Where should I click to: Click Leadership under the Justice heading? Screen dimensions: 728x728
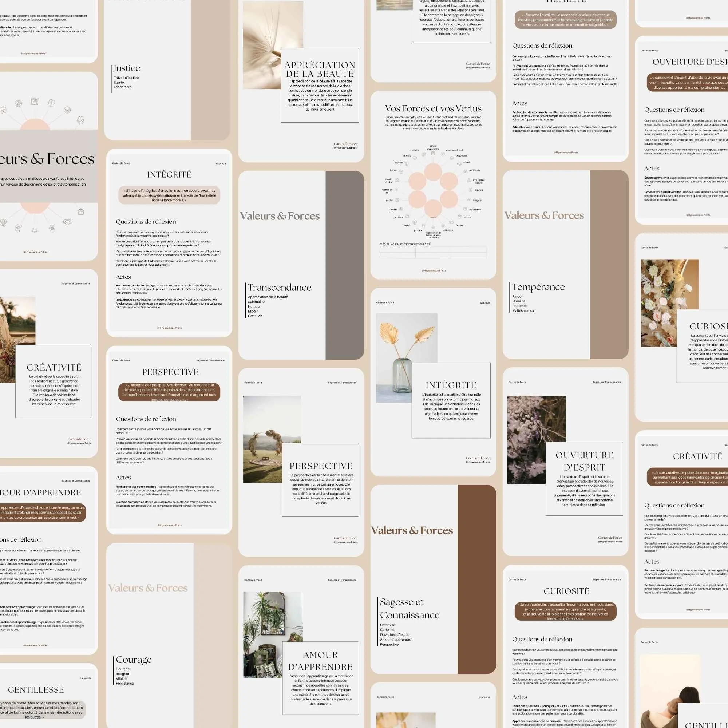click(122, 87)
